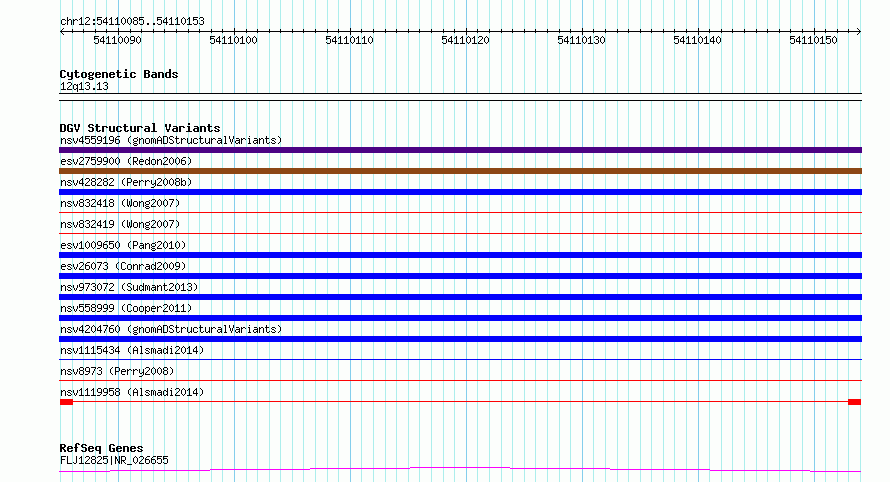The height and width of the screenshot is (482, 890).
Task: Click esv26073 (Conrad2009) label
Action: 123,266
